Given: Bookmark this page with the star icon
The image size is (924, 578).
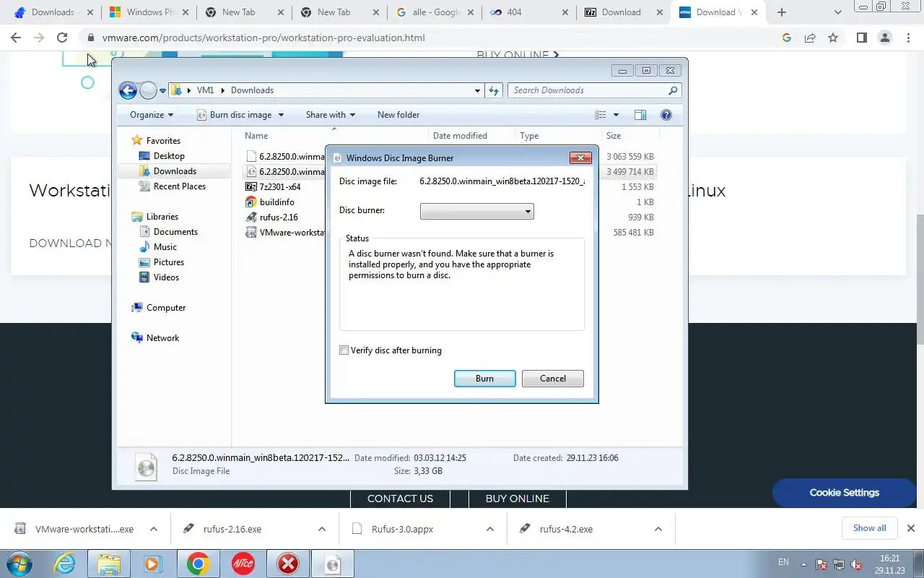Looking at the screenshot, I should click(x=833, y=38).
